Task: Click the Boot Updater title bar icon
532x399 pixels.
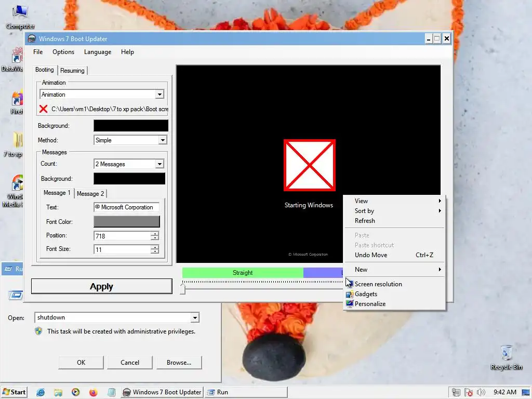Action: click(32, 38)
